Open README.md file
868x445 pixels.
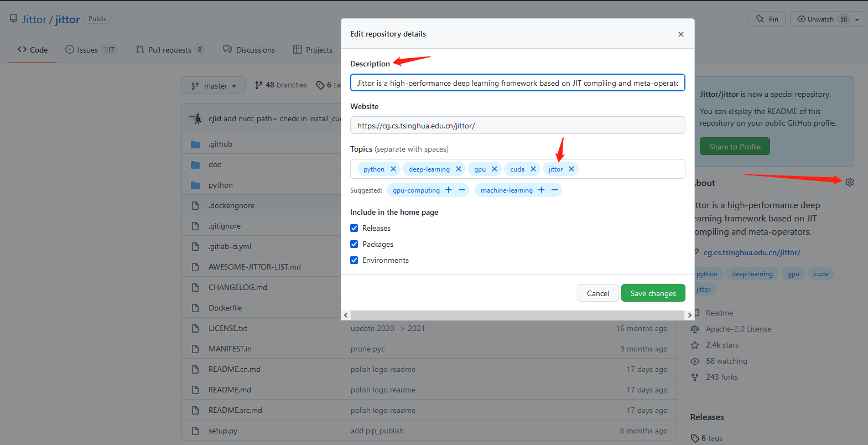point(230,390)
